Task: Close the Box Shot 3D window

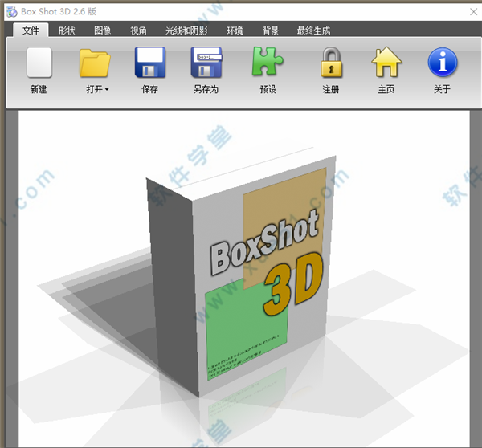Action: coord(473,12)
